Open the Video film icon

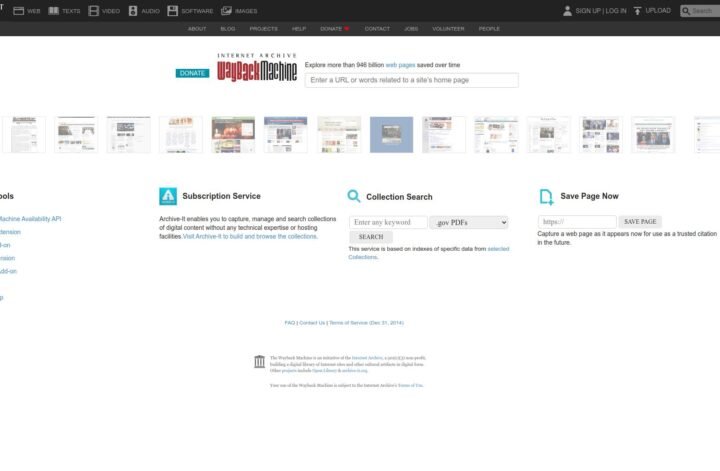click(x=94, y=11)
